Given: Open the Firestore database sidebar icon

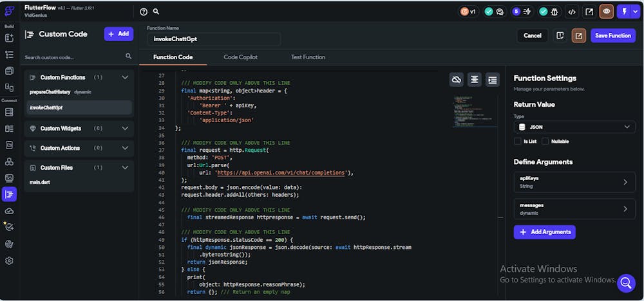Looking at the screenshot, I should (x=9, y=113).
